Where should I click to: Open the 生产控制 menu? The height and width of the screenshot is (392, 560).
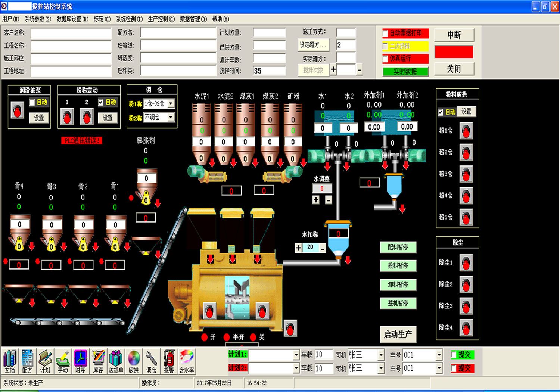pyautogui.click(x=161, y=19)
